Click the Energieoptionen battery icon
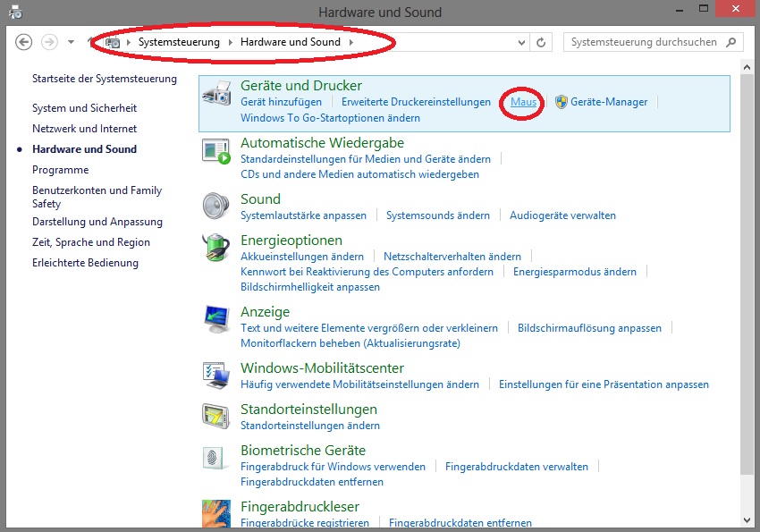Screen dimensions: 760x532 coord(216,247)
